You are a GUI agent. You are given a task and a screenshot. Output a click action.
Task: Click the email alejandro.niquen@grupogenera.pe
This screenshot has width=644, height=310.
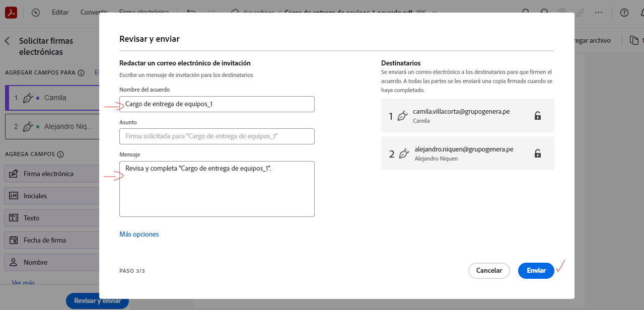(x=464, y=149)
